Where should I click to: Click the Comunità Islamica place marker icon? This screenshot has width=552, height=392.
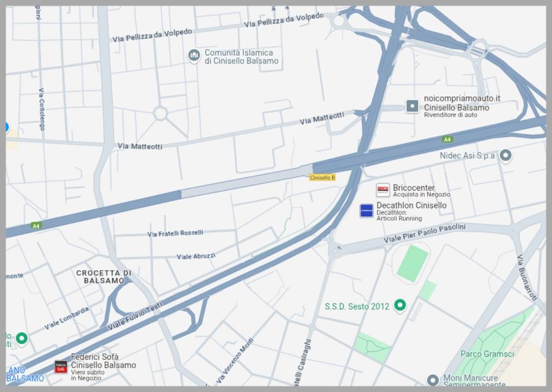point(194,55)
